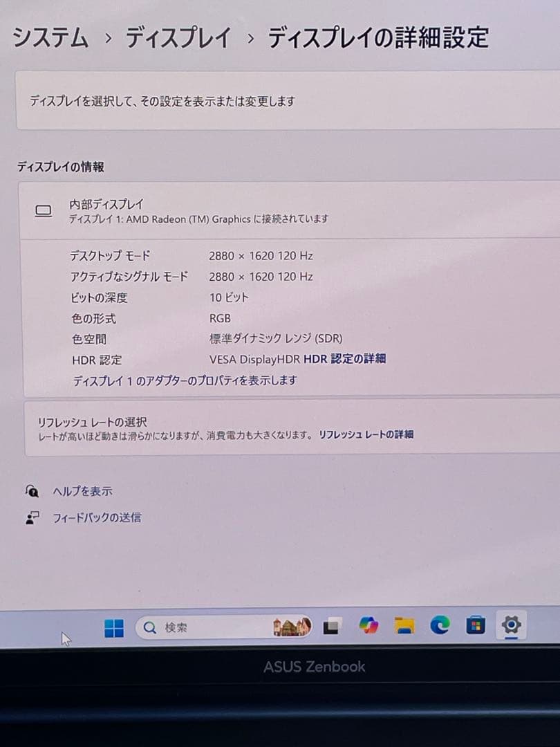The width and height of the screenshot is (560, 747).
Task: Open Copilot from the taskbar
Action: click(370, 627)
